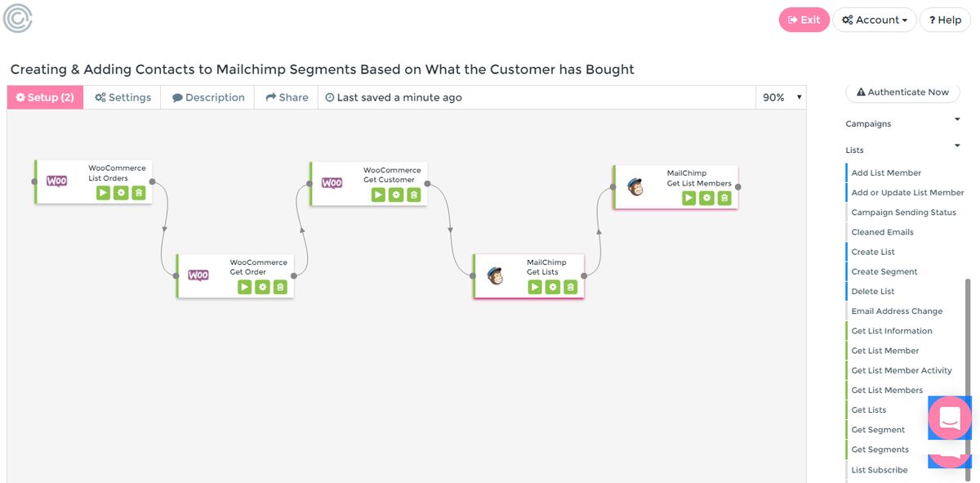Open settings gear on WooCommerce Get Customer
The image size is (980, 483).
(396, 195)
